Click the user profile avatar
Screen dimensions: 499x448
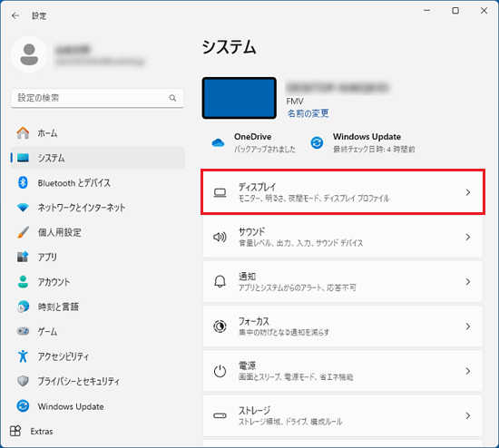[x=29, y=54]
